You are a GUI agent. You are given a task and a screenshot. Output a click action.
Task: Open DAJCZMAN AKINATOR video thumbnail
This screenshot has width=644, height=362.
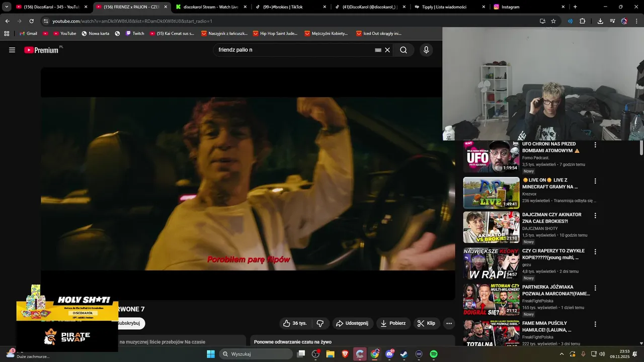point(491,227)
